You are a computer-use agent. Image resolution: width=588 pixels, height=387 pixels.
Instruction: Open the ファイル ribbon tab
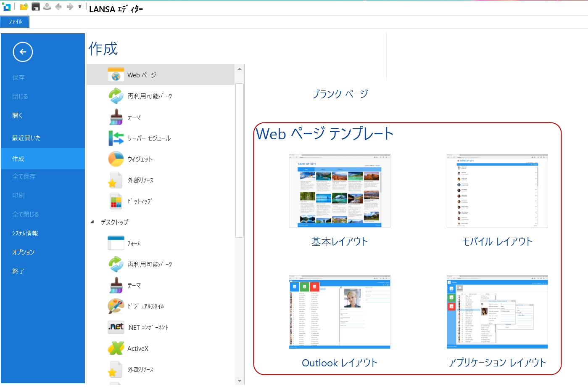click(15, 21)
